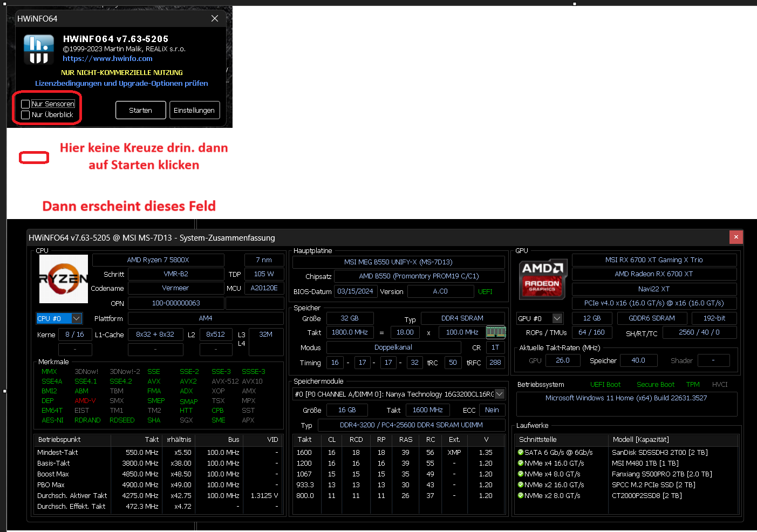Select the Mindest-Takt row

tap(158, 452)
